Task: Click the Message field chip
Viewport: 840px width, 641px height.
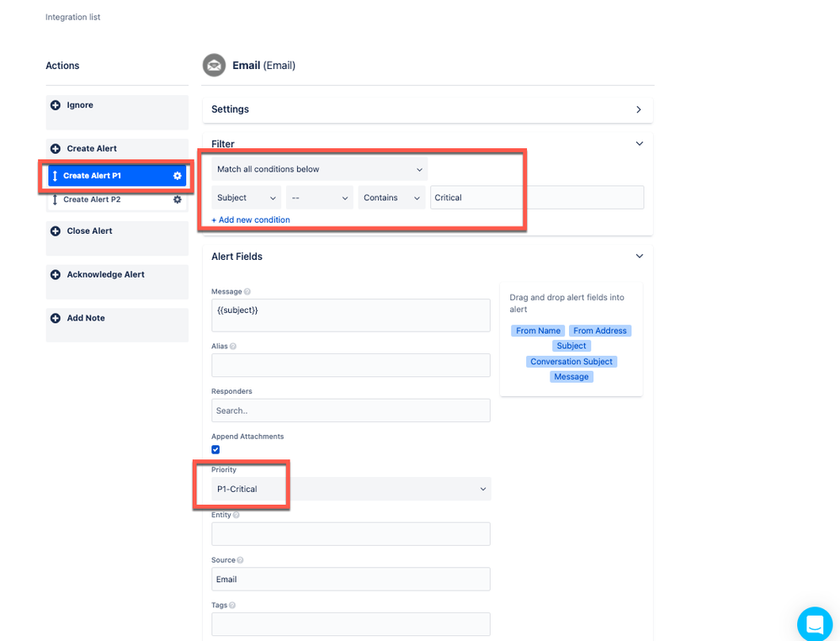Action: 571,377
